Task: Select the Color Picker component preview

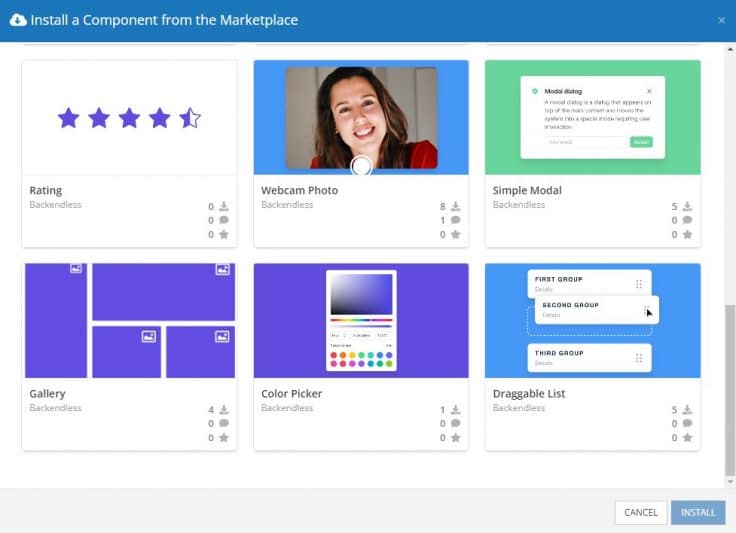Action: point(361,321)
